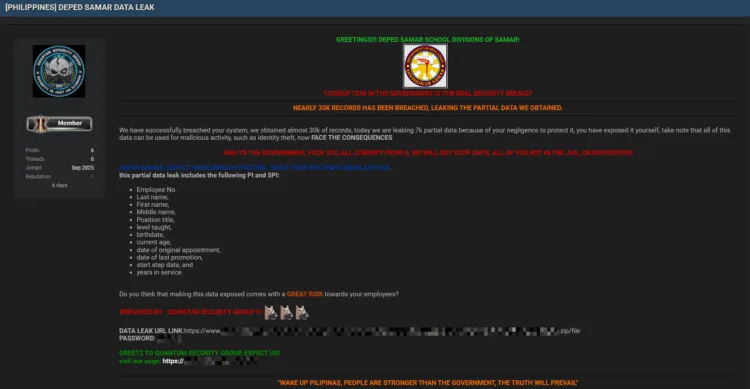Click 'start step date, and' item

165,265
